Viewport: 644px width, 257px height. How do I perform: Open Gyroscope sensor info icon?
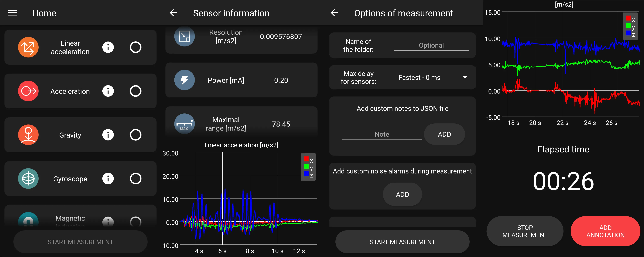pyautogui.click(x=108, y=179)
